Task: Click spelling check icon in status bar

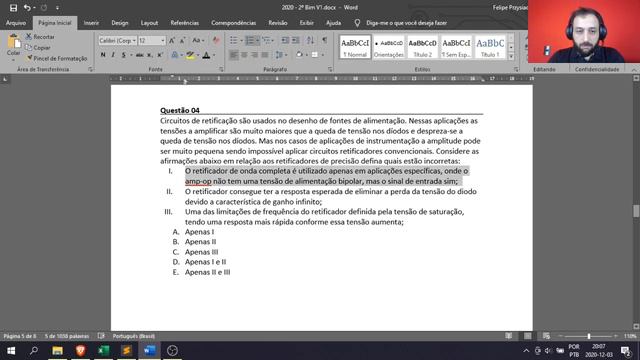Action: (101, 336)
